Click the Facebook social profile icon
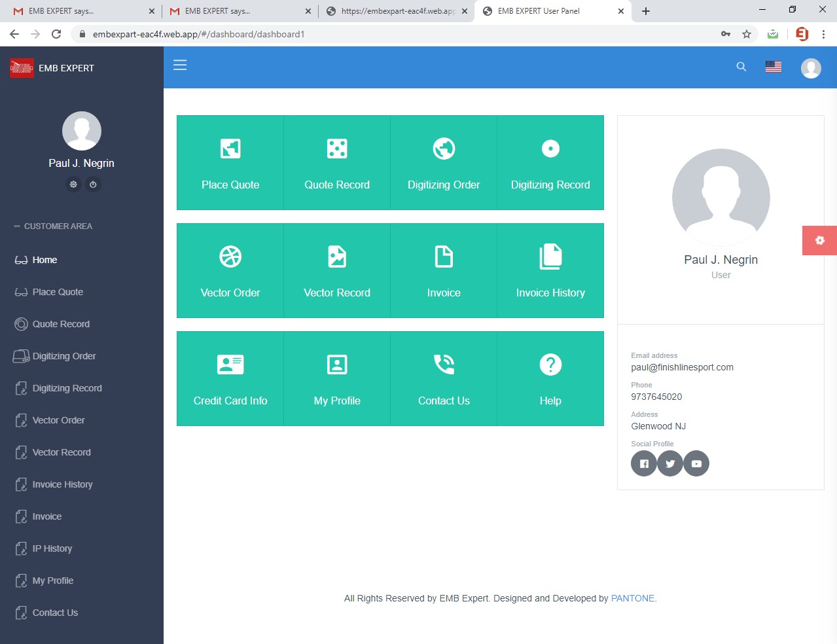The height and width of the screenshot is (644, 837). tap(644, 464)
